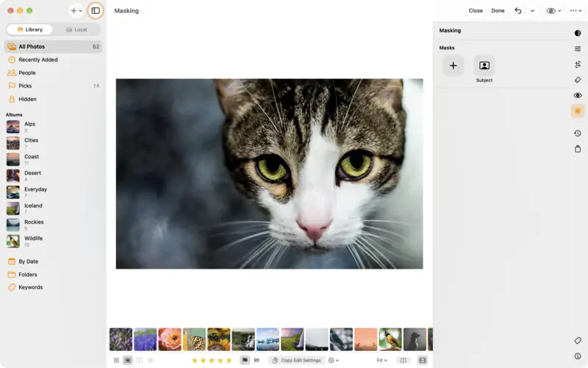
Task: Click the cat photo in the editing canvas
Action: pyautogui.click(x=269, y=174)
